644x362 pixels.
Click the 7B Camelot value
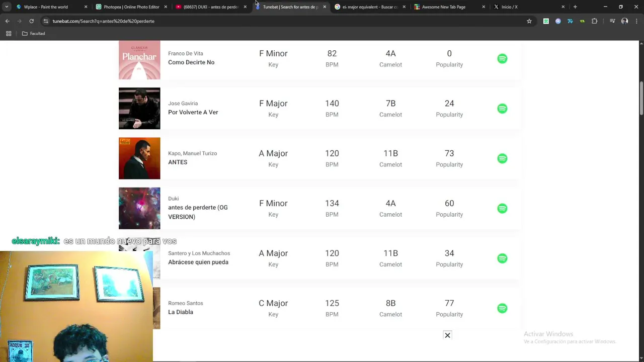[390, 103]
